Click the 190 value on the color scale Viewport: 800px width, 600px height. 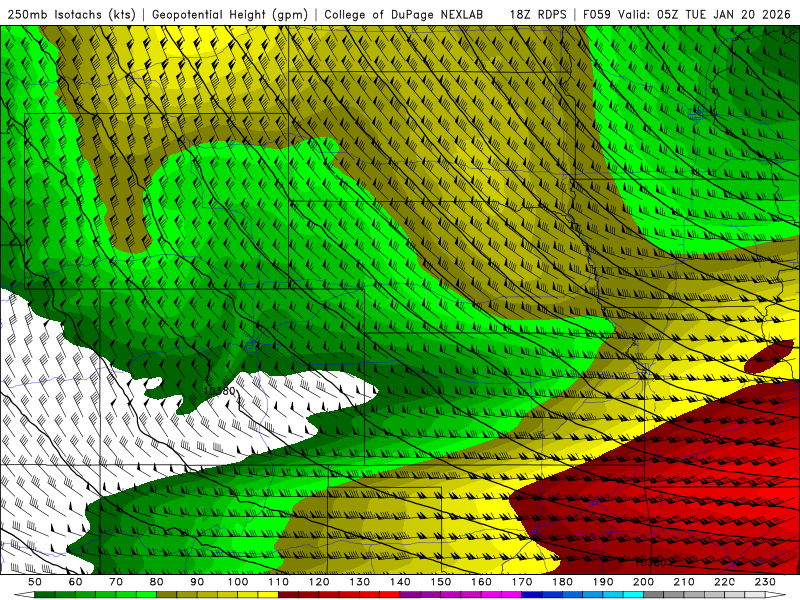tap(603, 582)
